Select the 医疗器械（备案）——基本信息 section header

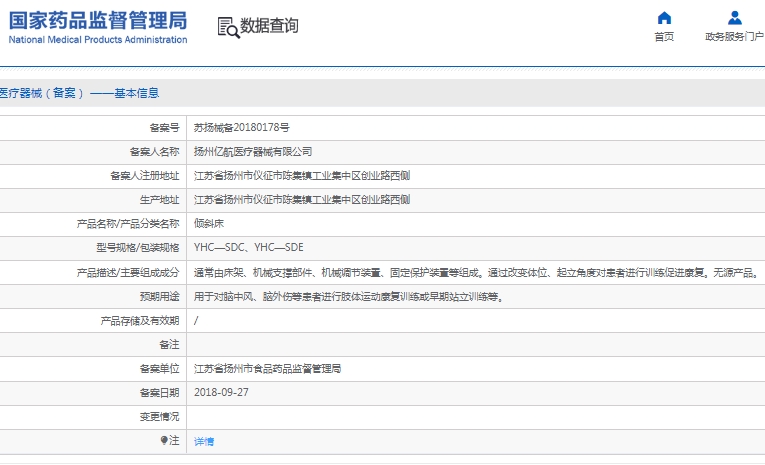click(x=80, y=93)
